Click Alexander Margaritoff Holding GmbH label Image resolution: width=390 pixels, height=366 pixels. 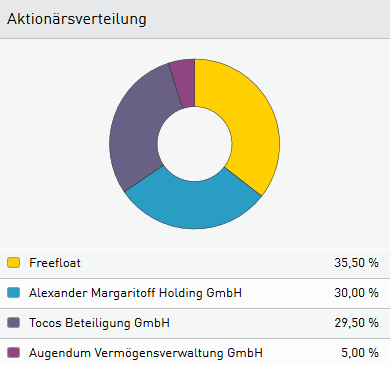[135, 293]
